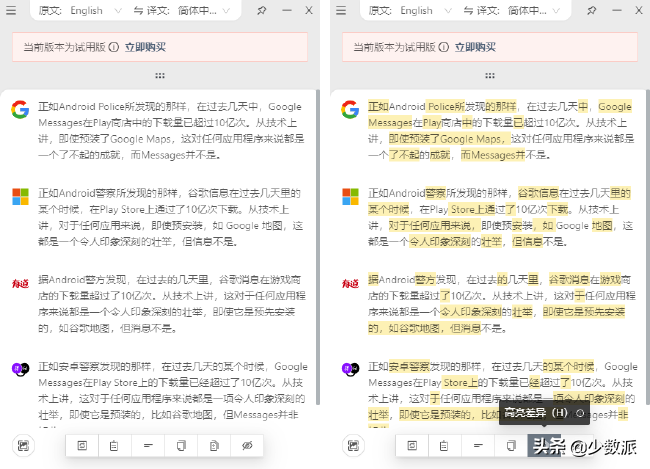Click Microsoft translation text in right window
650x469 pixels.
tap(500, 217)
